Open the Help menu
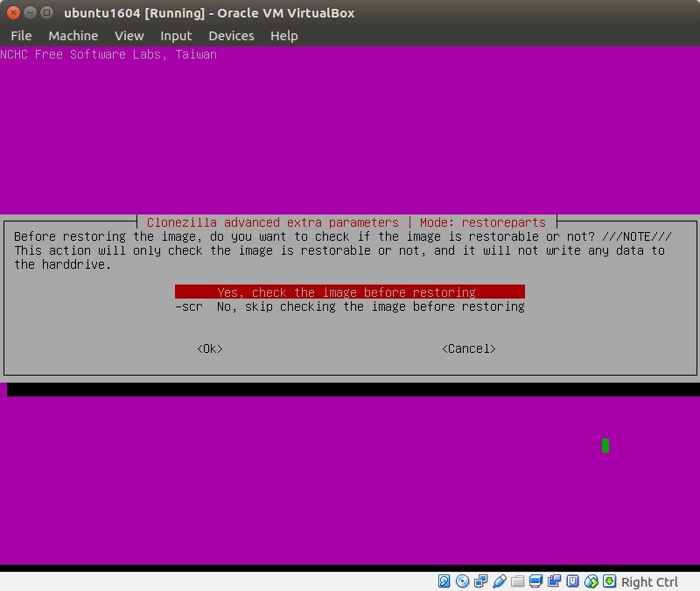 point(283,36)
